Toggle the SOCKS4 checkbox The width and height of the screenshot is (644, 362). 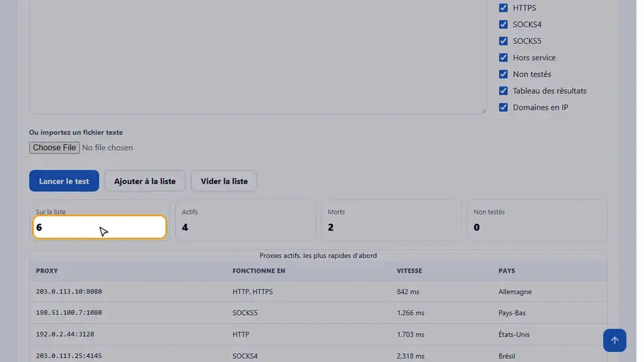(503, 24)
